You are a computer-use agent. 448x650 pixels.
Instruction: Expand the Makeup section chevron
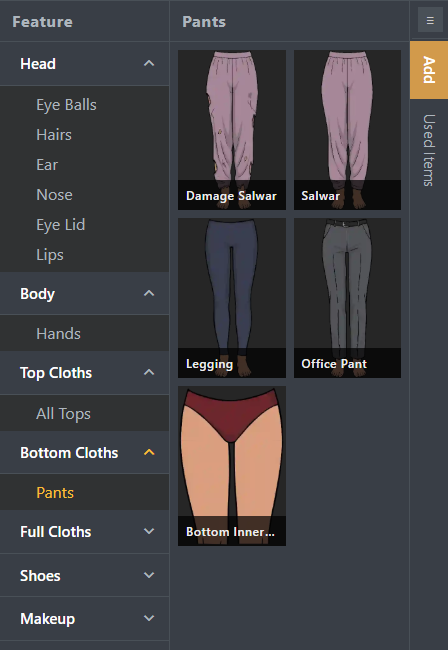tap(149, 618)
